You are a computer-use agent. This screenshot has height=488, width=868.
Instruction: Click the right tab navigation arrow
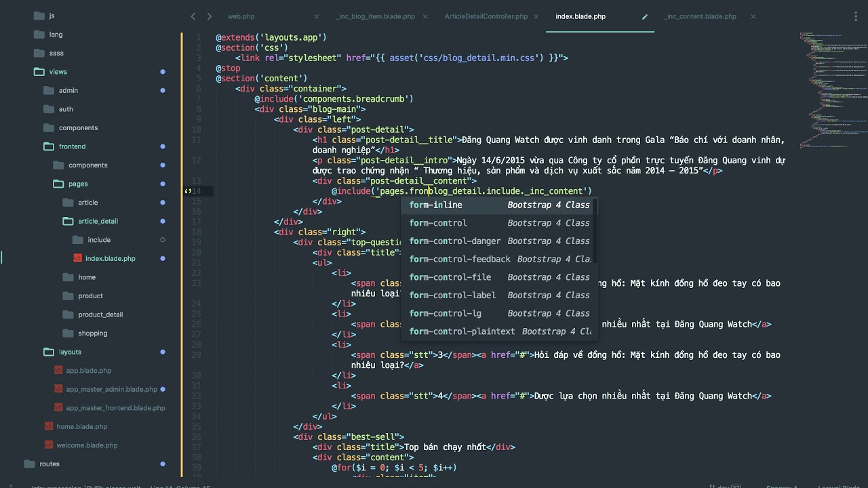click(x=210, y=16)
